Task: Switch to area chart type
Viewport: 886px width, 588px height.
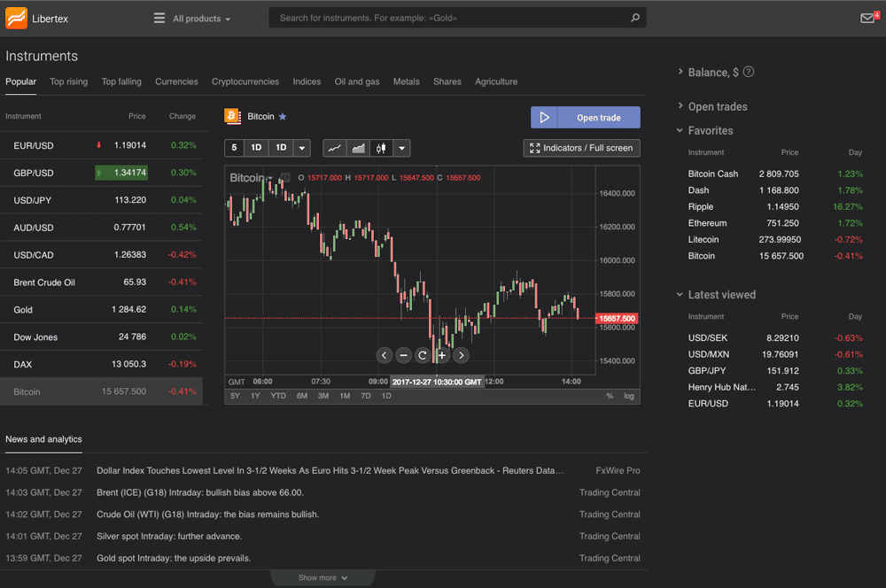Action: click(358, 148)
